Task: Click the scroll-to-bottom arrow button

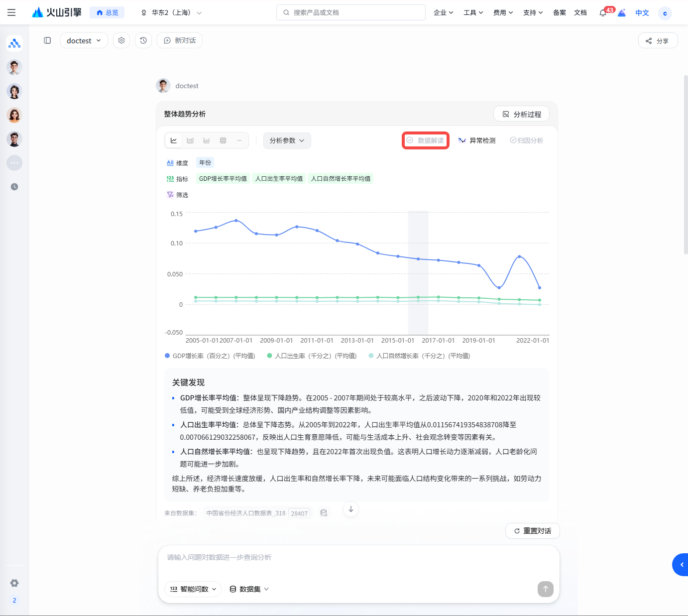Action: pyautogui.click(x=351, y=509)
